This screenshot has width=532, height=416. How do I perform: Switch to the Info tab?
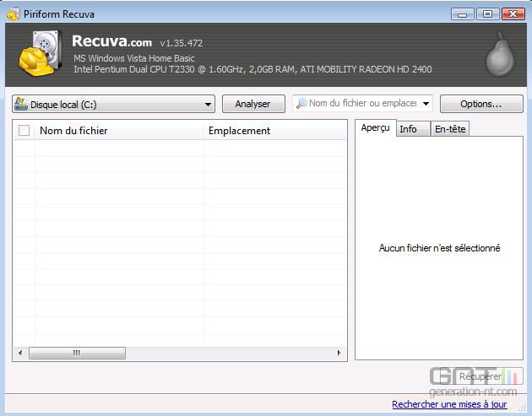[x=413, y=129]
